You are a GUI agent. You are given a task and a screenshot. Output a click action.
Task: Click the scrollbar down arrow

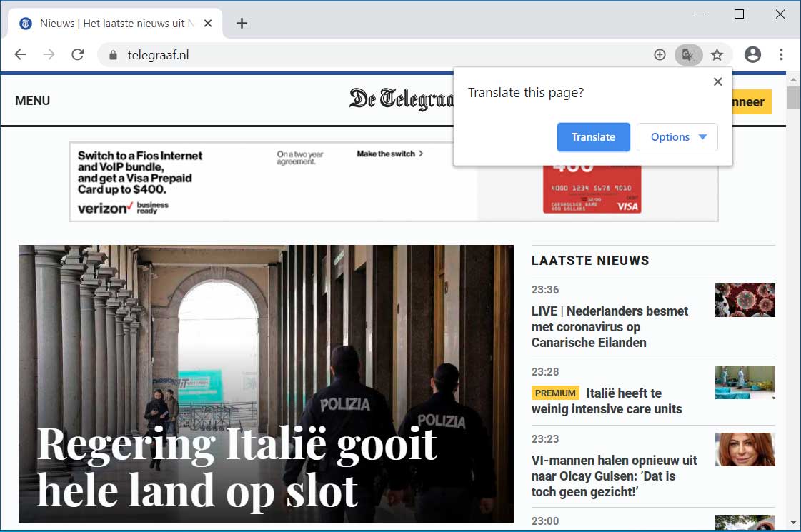pos(793,522)
